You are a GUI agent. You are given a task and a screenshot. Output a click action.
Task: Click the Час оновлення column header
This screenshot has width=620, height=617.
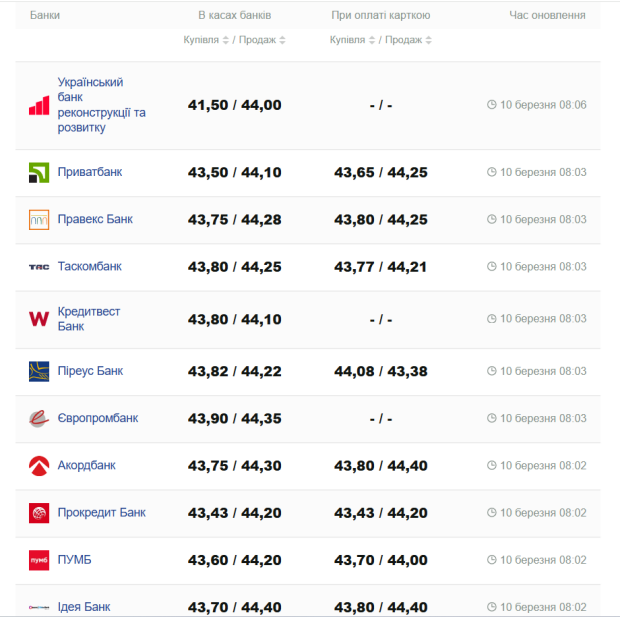pyautogui.click(x=547, y=15)
